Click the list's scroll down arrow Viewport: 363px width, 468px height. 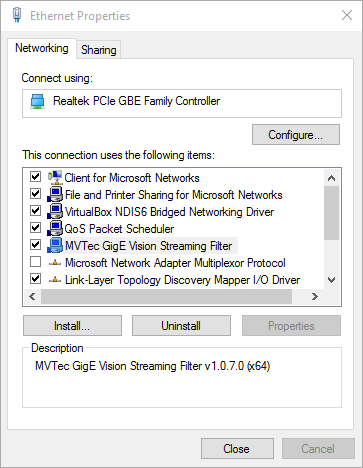(x=331, y=280)
